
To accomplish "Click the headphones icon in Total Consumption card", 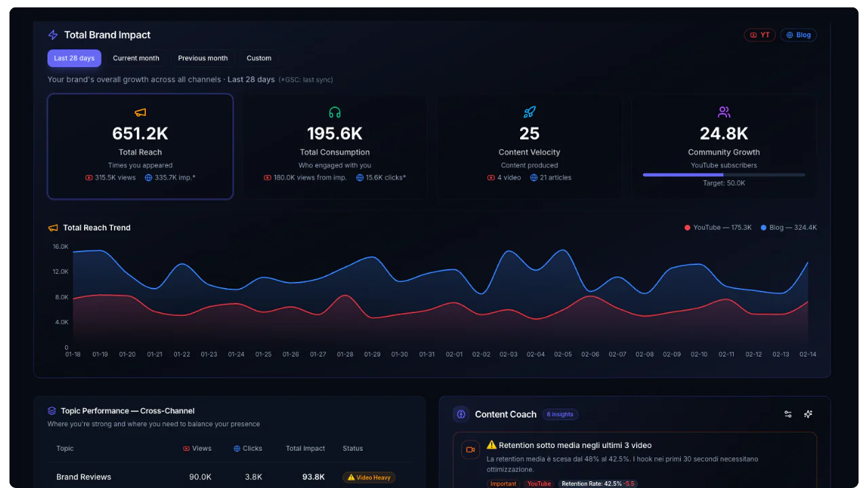I will click(x=335, y=113).
